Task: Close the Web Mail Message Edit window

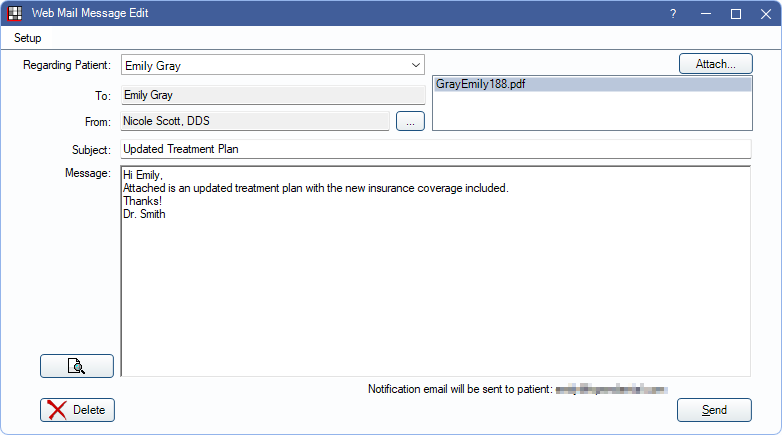Action: click(766, 14)
